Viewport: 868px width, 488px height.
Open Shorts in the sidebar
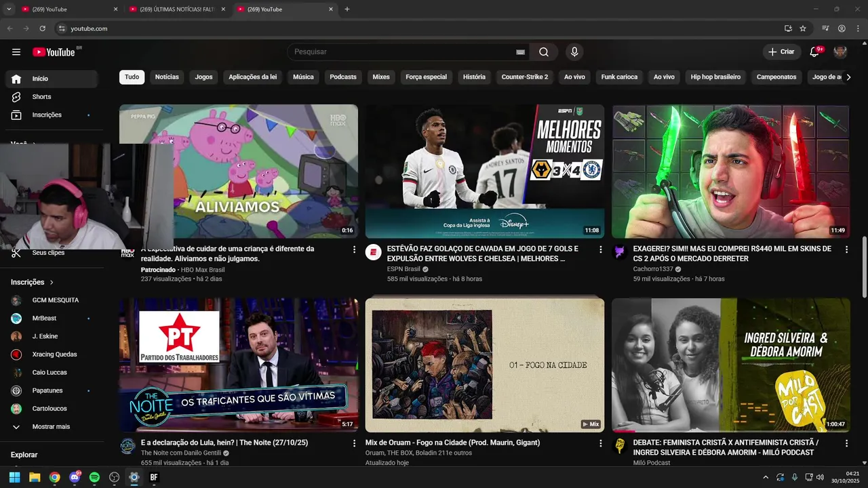(52, 97)
